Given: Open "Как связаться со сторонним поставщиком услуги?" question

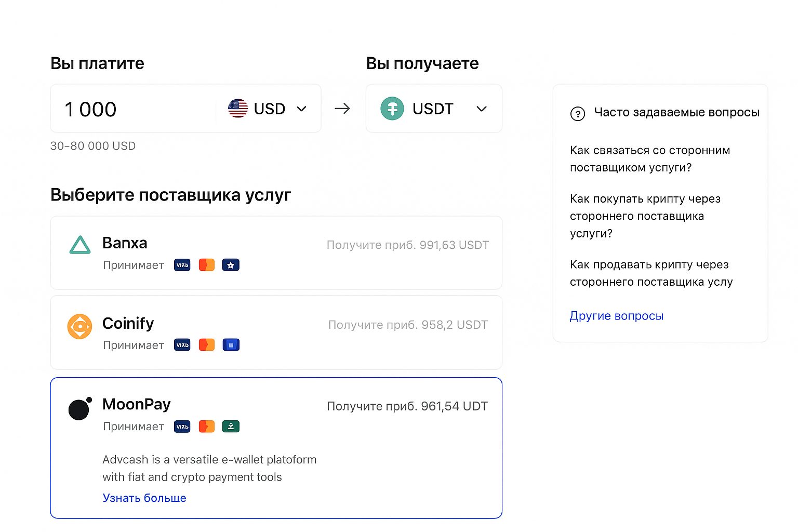Looking at the screenshot, I should [649, 159].
